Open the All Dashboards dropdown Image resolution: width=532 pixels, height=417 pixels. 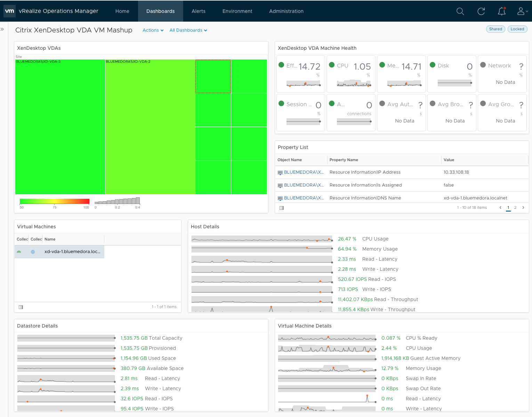click(x=188, y=30)
